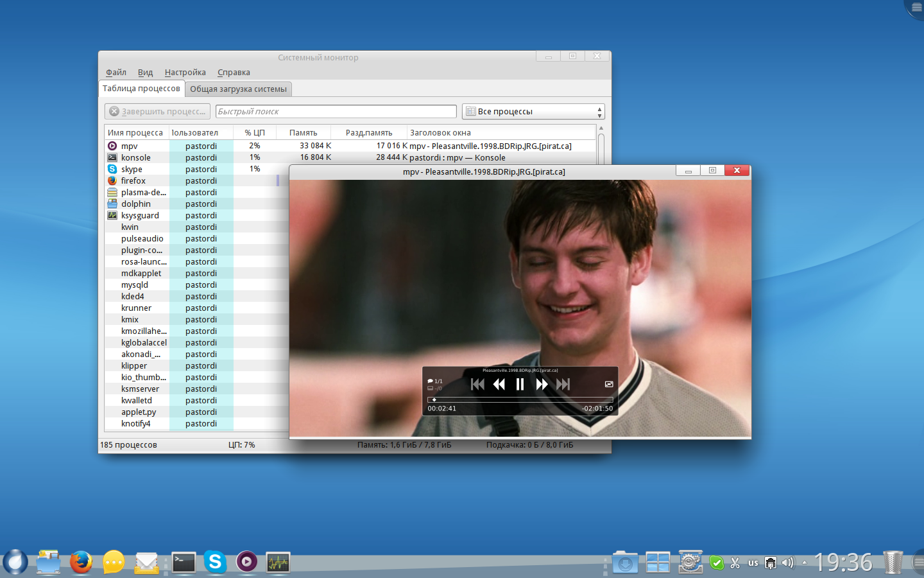The height and width of the screenshot is (578, 924).
Task: Open the Настройка menu
Action: coord(185,73)
